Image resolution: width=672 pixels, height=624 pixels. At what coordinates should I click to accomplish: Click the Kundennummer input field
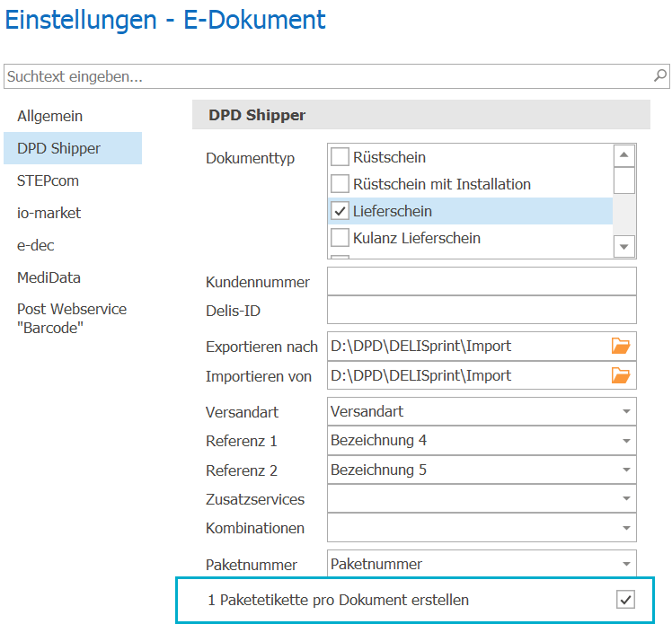pos(482,281)
